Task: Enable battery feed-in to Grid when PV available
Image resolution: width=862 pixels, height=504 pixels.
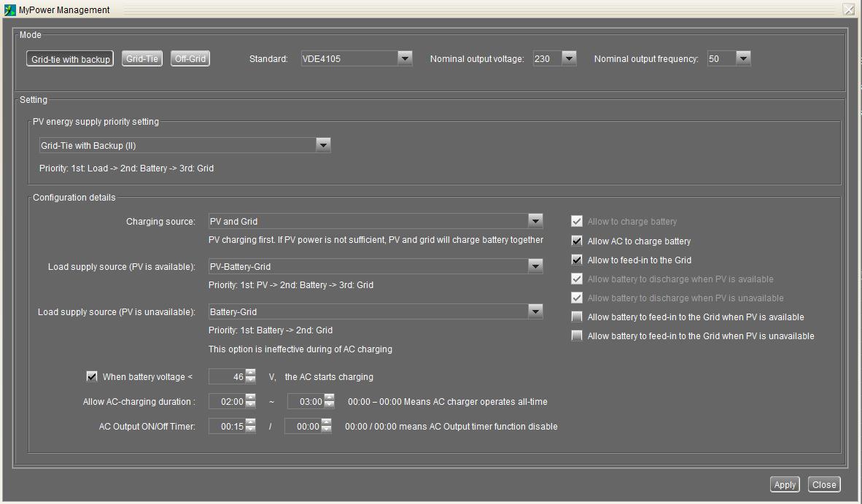Action: pyautogui.click(x=577, y=317)
